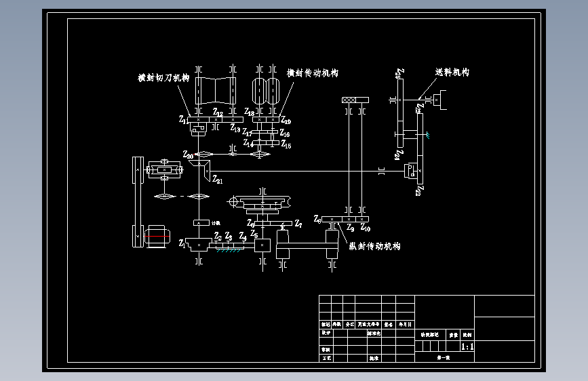The image size is (588, 381).
Task: Click the Z4 gear label
Action: tap(243, 236)
